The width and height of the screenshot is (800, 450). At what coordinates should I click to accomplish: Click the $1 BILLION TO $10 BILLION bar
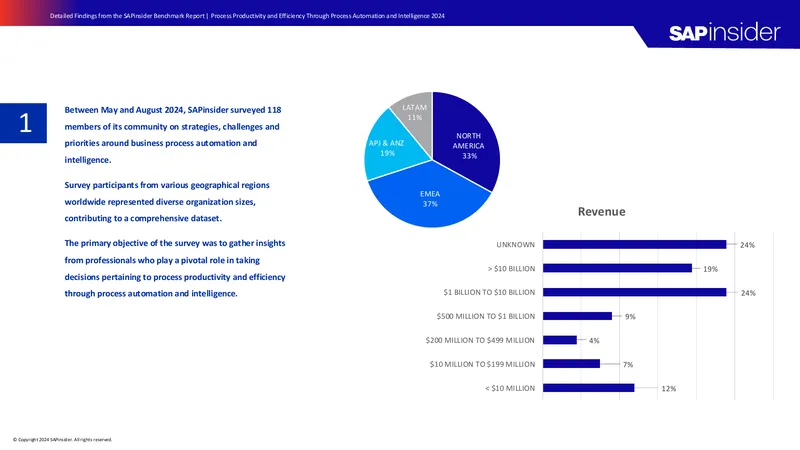pos(634,292)
